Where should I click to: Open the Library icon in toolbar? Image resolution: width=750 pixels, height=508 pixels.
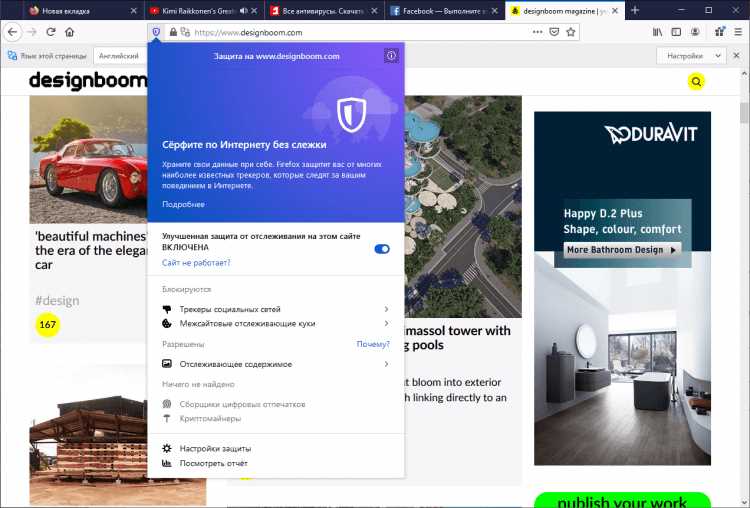click(657, 32)
